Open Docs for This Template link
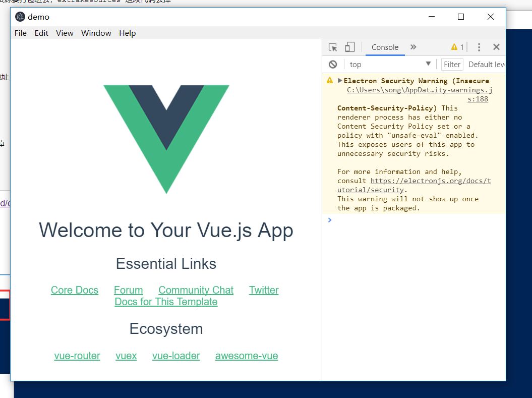532x398 pixels. click(166, 302)
